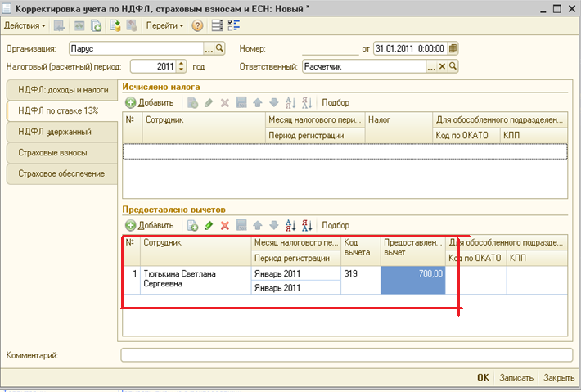The width and height of the screenshot is (581, 392).
Task: Click the checklist settings icon in top toolbar
Action: [x=234, y=25]
